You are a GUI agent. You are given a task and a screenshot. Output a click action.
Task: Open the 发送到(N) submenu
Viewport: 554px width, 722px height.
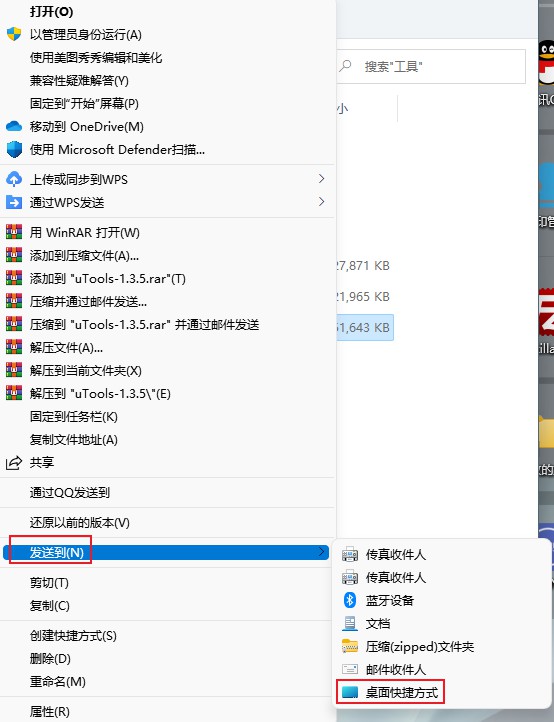166,552
